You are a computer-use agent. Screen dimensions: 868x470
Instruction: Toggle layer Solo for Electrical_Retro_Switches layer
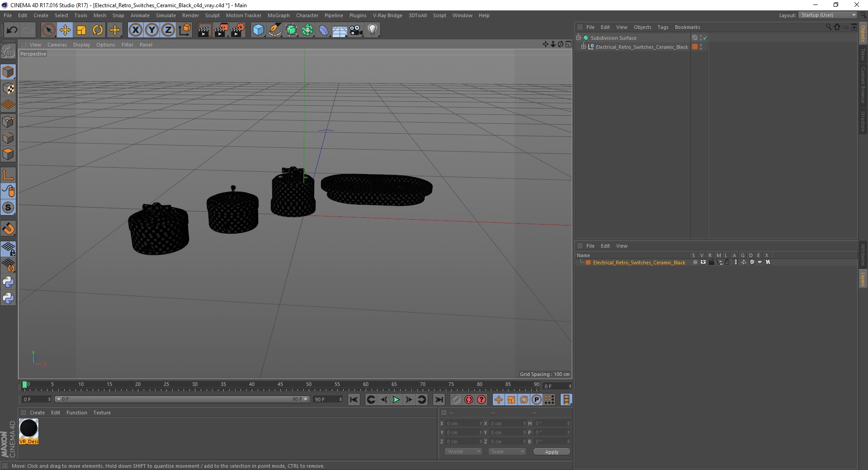[x=695, y=262]
